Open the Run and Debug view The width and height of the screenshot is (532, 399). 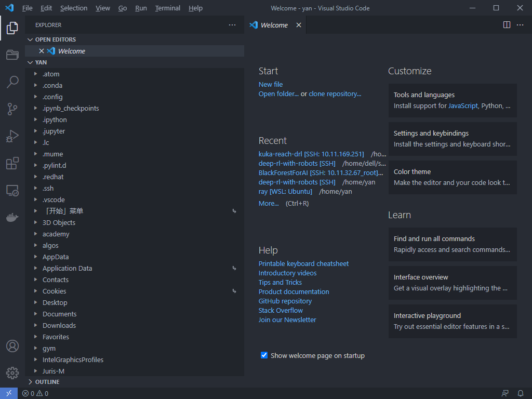pos(12,136)
